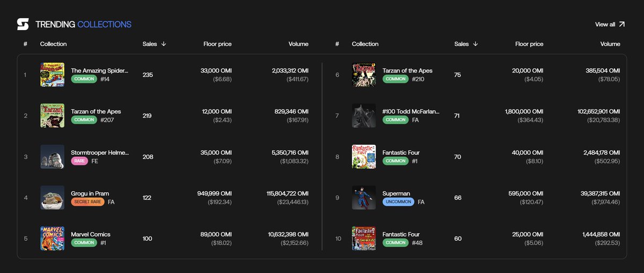Click COMMON badge on The Amazing Spider-Man
This screenshot has height=273, width=644.
[84, 79]
